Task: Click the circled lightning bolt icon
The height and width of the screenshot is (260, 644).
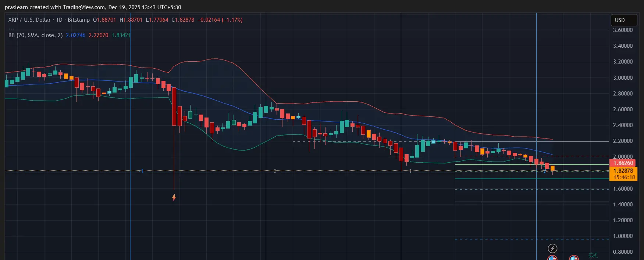Action: (x=552, y=248)
